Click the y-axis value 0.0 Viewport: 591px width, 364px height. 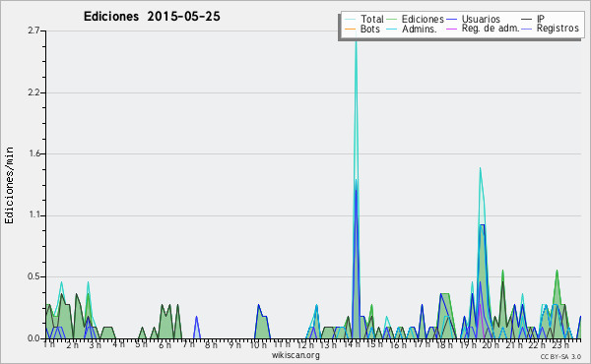point(33,338)
